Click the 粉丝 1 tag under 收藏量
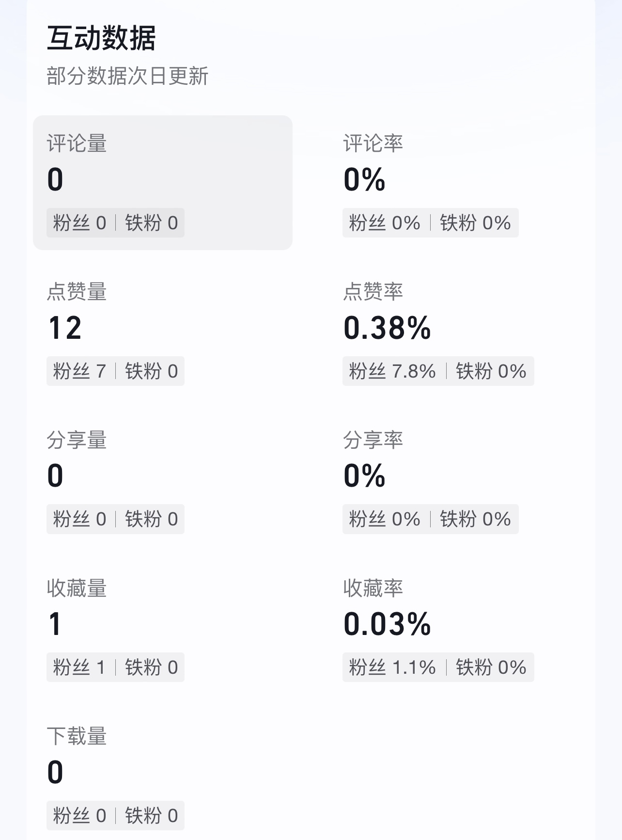Image resolution: width=622 pixels, height=840 pixels. [x=79, y=667]
